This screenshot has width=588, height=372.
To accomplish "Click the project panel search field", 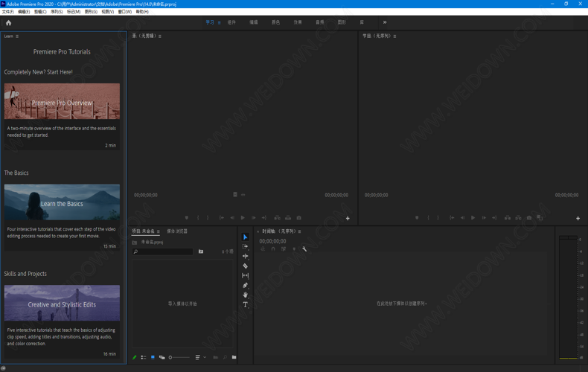I will click(x=164, y=251).
